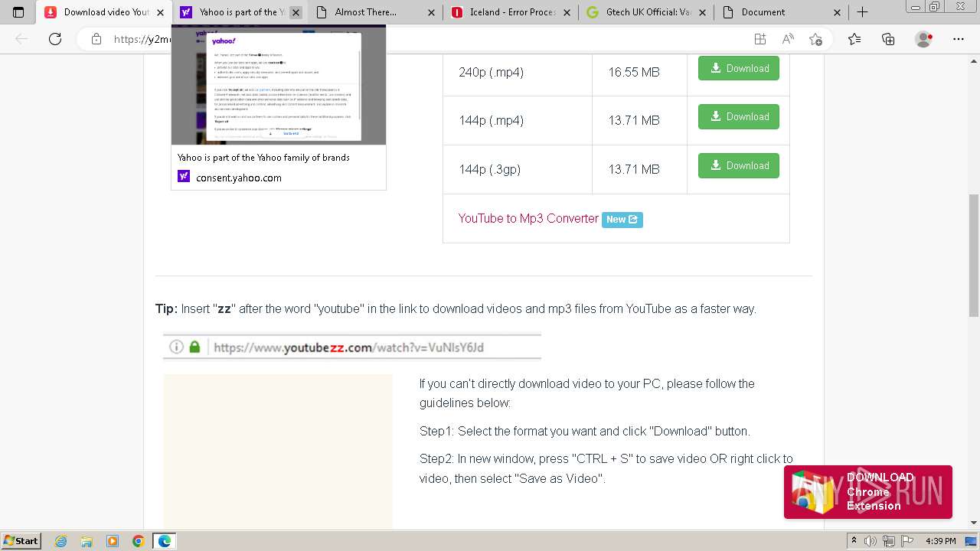Click consent.yahoo.com in tab preview

point(239,178)
